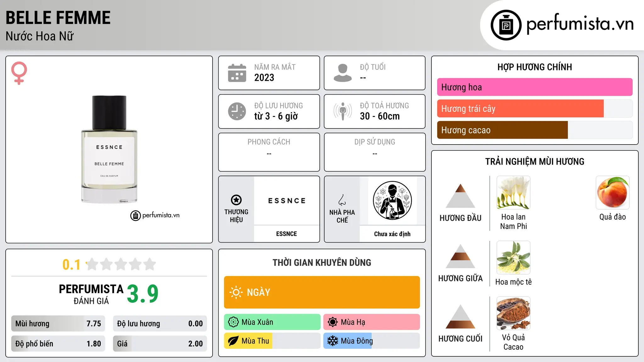This screenshot has height=362, width=644.
Task: Click the clock icon beside Độ lưu hương
Action: click(237, 111)
